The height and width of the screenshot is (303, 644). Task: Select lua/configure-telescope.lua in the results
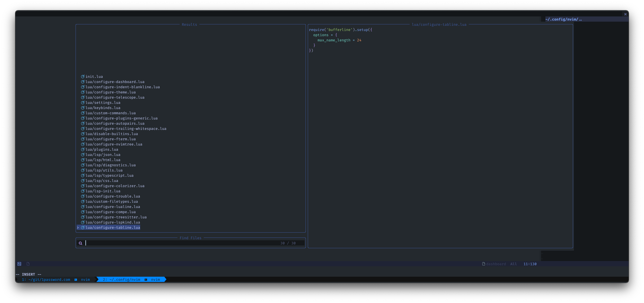(115, 98)
